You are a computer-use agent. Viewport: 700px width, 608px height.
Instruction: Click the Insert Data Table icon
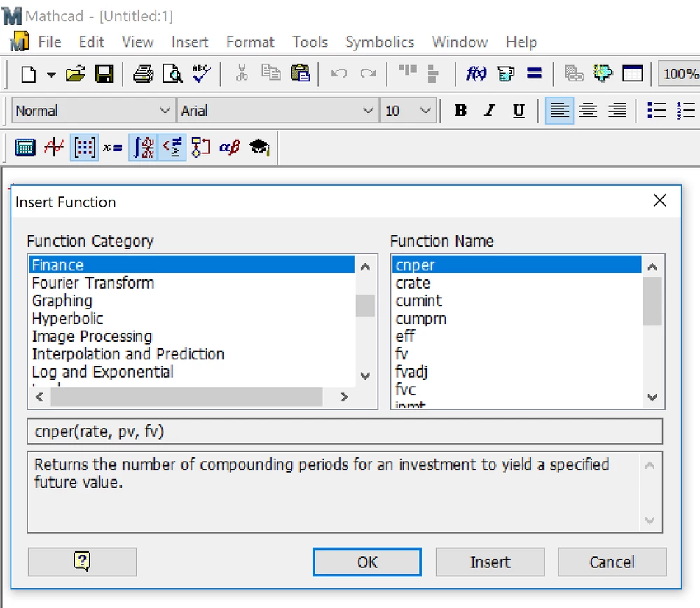pyautogui.click(x=633, y=74)
